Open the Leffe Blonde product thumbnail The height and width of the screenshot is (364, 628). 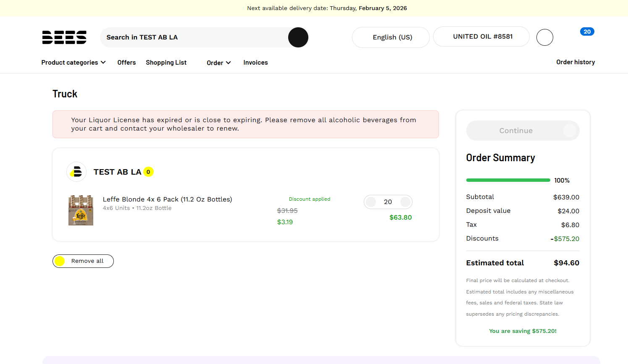[81, 210]
